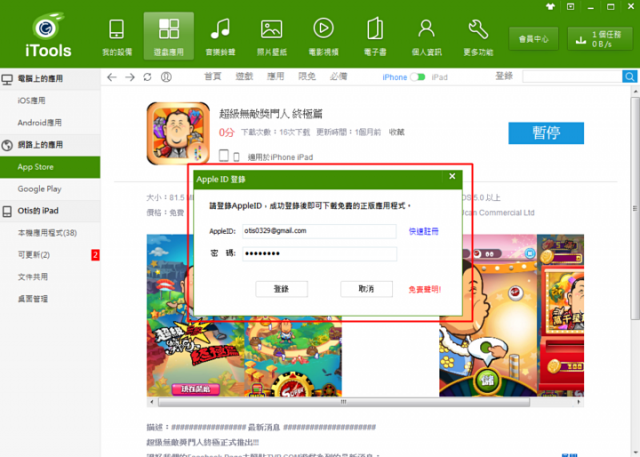Image resolution: width=640 pixels, height=457 pixels.
Task: Open the 限免 limited free tab
Action: [307, 76]
